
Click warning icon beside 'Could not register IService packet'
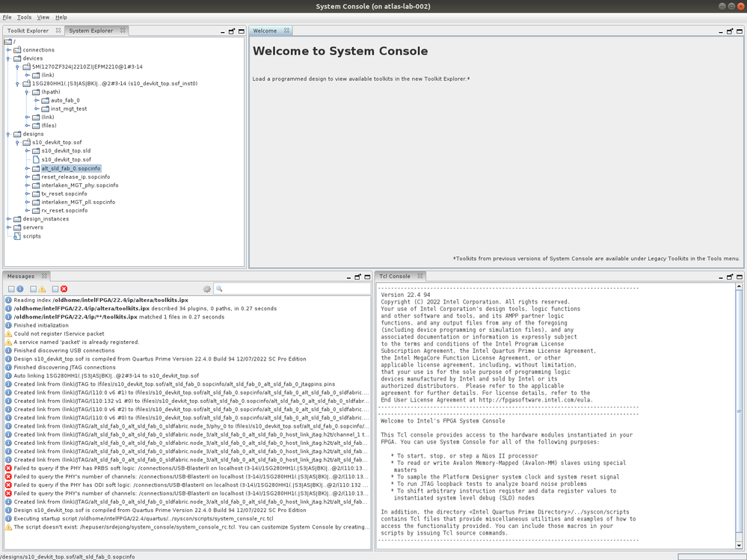coord(8,333)
